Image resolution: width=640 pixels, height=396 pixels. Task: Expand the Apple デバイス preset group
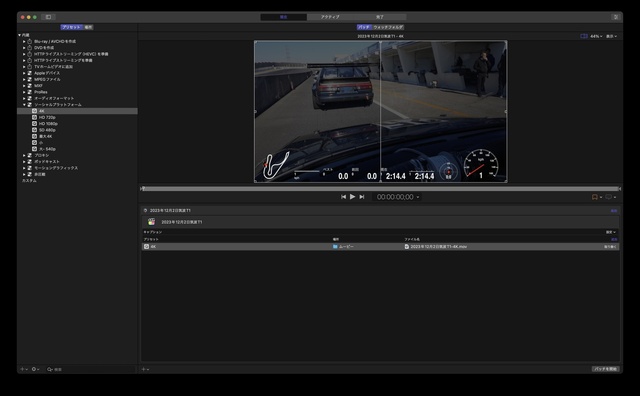(24, 73)
